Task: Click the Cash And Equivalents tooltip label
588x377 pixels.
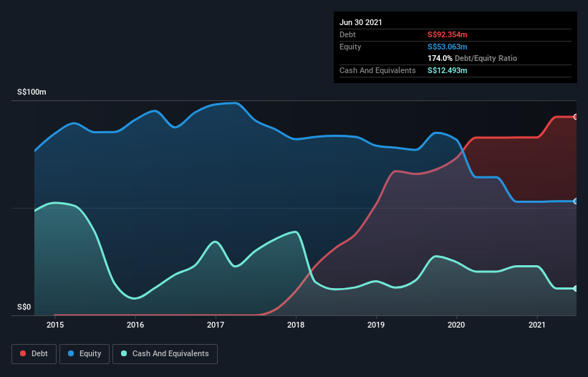Action: (x=377, y=70)
